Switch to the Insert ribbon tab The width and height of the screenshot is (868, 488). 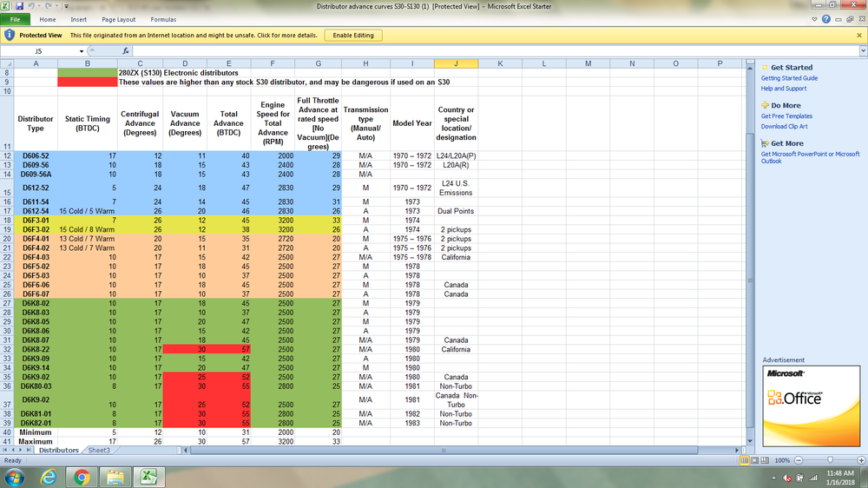pyautogui.click(x=79, y=19)
